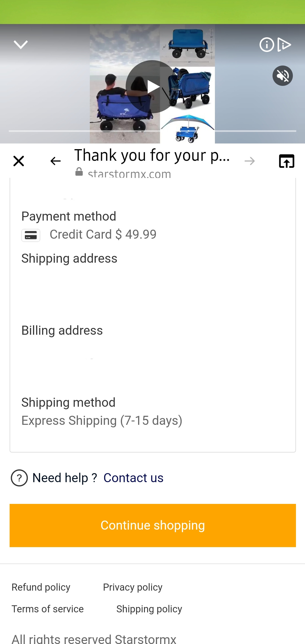Read the Shipping policy

tap(149, 609)
